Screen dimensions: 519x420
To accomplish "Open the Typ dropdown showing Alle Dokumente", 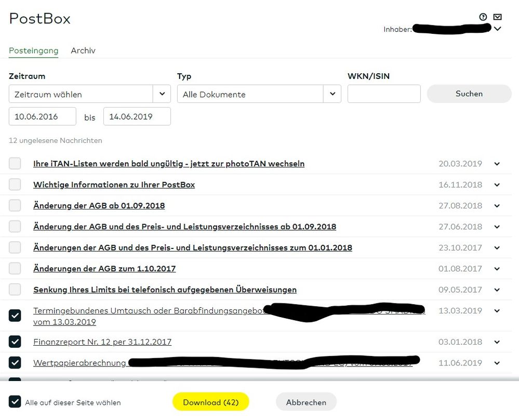I will (x=332, y=94).
